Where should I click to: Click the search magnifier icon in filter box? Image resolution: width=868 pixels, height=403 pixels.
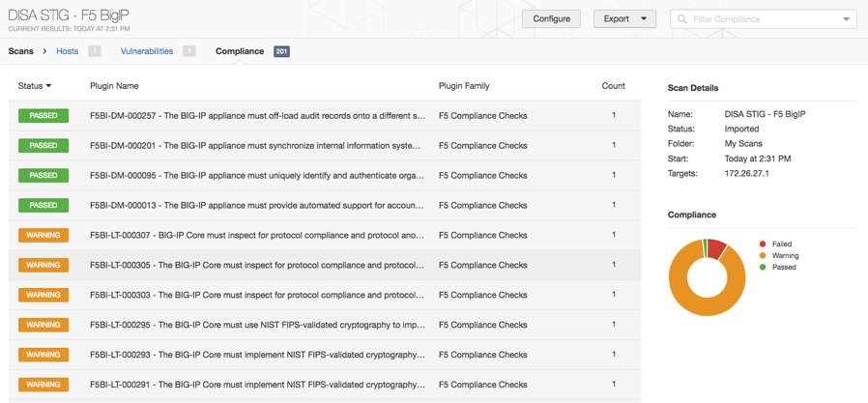tap(682, 18)
